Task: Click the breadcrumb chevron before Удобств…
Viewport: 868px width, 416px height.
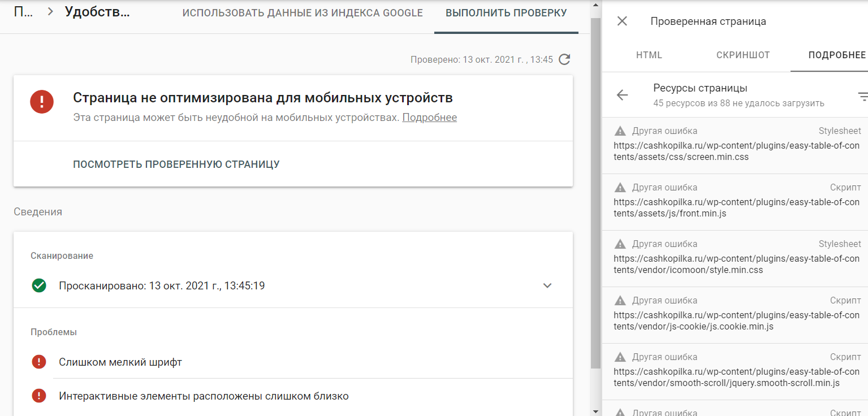Action: point(50,11)
